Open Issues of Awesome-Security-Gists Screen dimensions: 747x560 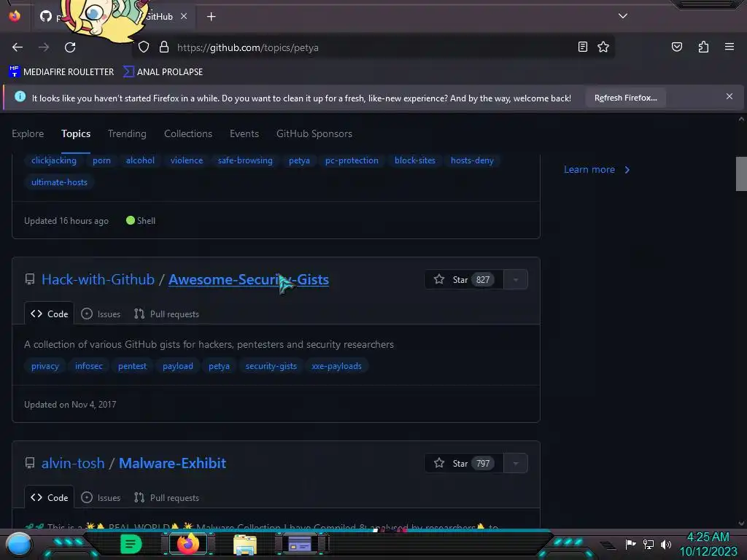coord(101,314)
